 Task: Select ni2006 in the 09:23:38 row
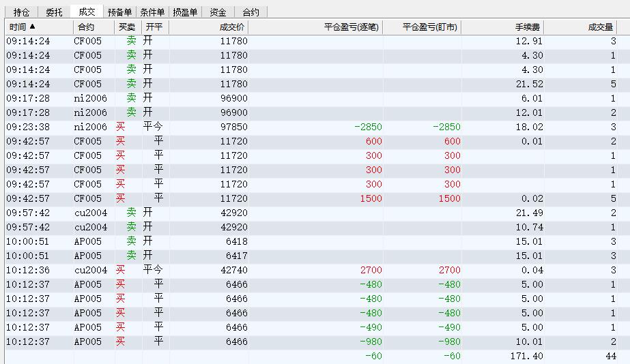(90, 127)
